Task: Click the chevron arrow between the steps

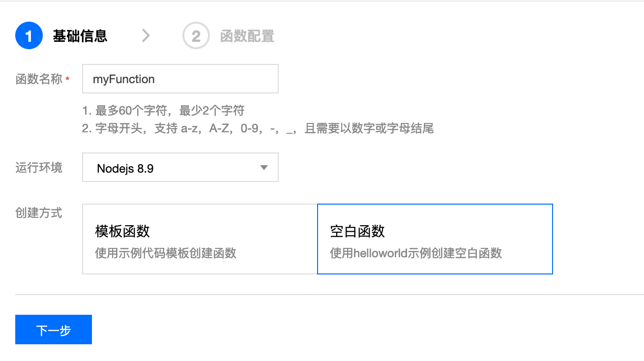Action: click(146, 35)
